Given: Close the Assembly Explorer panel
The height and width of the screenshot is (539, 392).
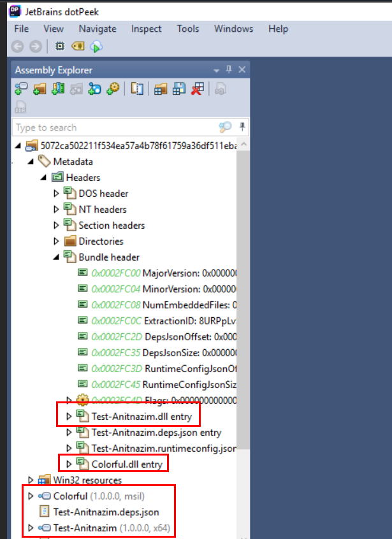Looking at the screenshot, I should pos(242,69).
